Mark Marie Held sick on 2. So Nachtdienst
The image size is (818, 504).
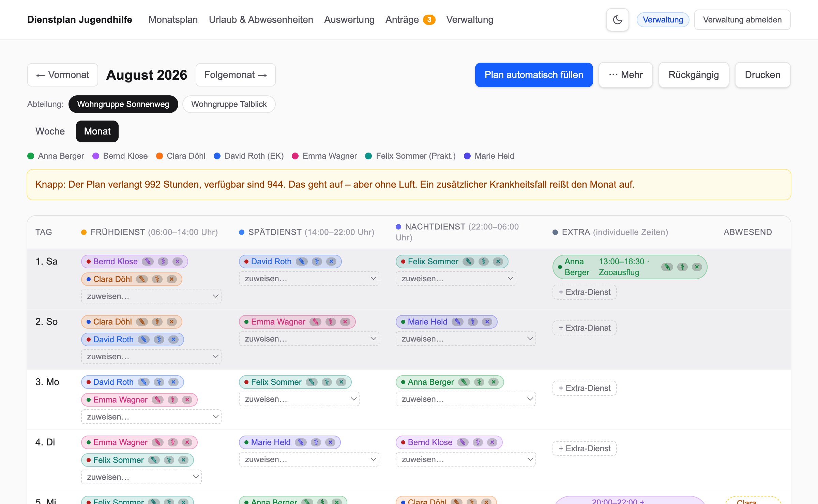coord(472,322)
